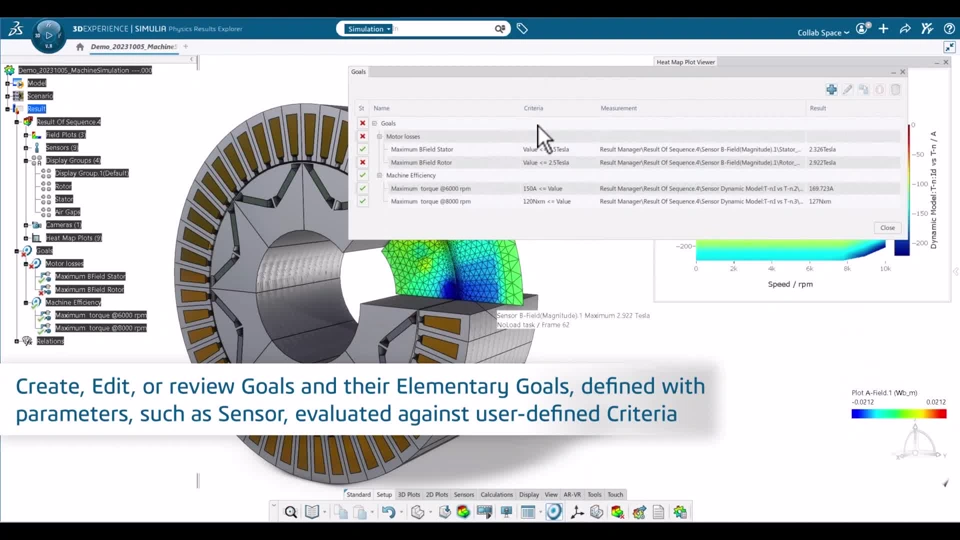Viewport: 960px width, 540px height.
Task: Expand the Scenario tree node
Action: pos(7,96)
